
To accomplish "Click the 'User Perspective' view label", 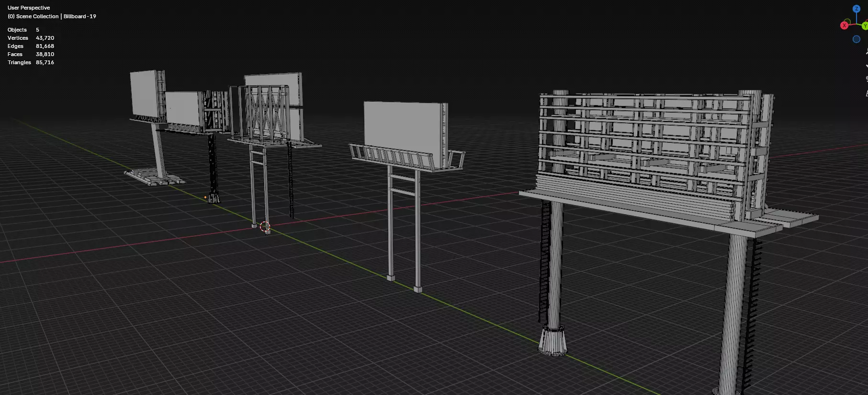I will (x=29, y=8).
